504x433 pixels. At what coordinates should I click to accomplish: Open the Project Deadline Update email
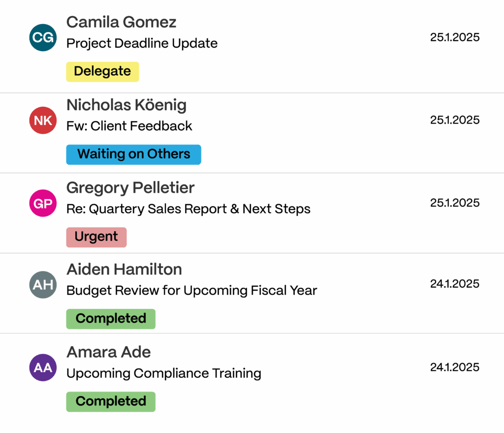pos(142,43)
